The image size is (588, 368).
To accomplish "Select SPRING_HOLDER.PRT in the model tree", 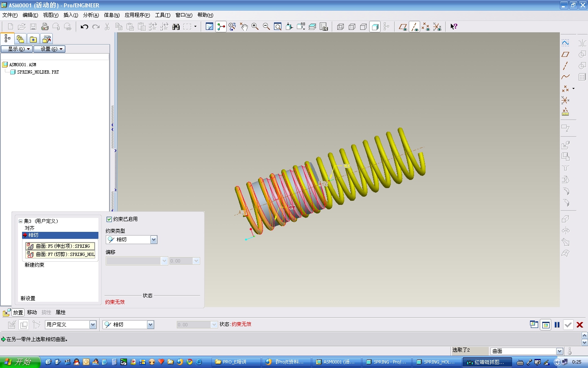I will point(38,72).
